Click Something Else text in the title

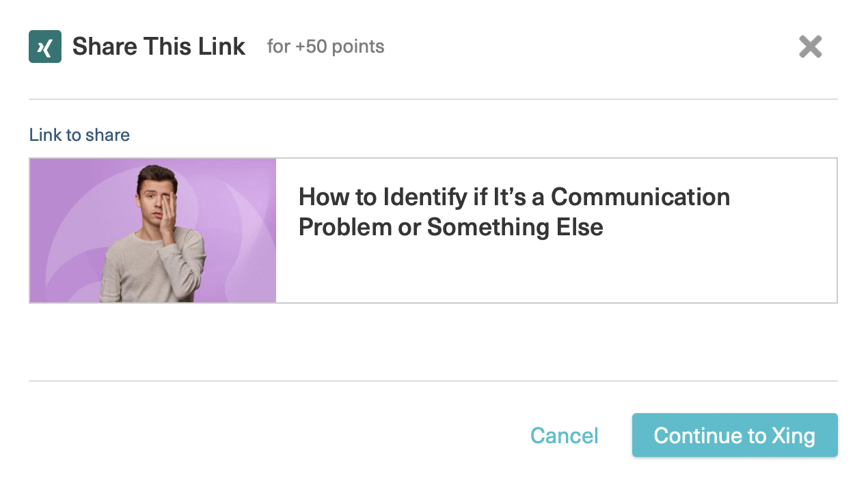[x=515, y=227]
